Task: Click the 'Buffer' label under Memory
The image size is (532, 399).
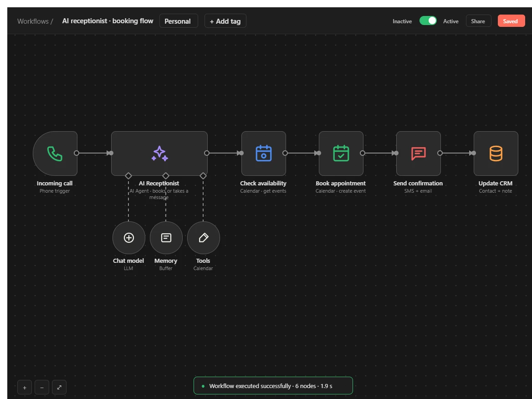Action: click(166, 268)
